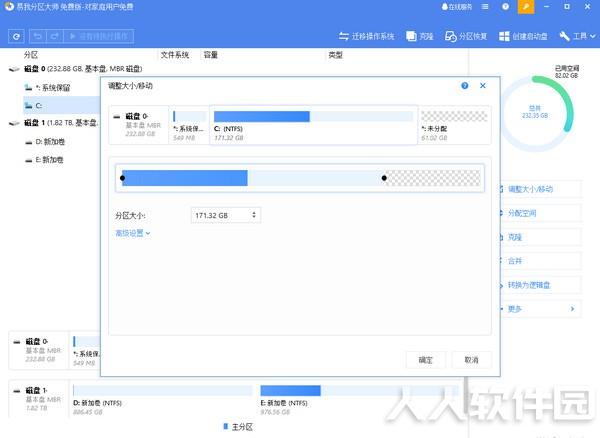Expand Advanced Settings (高级设置)
The height and width of the screenshot is (438, 600).
133,233
